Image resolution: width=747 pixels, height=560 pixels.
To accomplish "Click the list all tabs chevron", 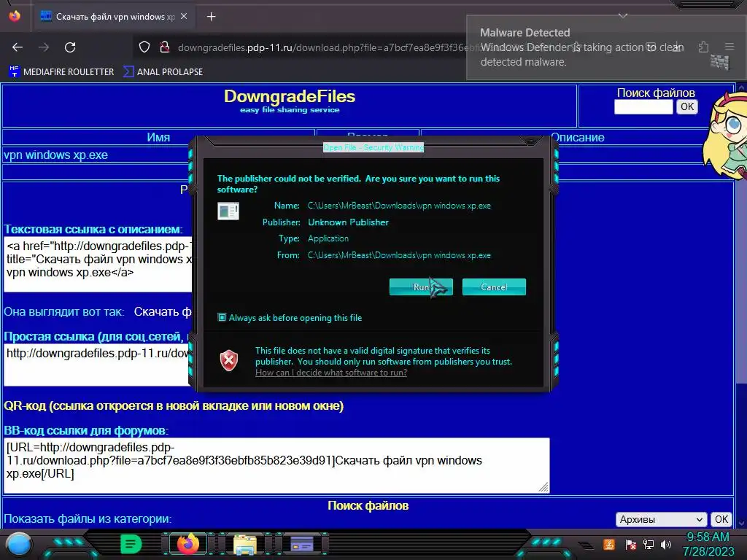I will pyautogui.click(x=623, y=15).
